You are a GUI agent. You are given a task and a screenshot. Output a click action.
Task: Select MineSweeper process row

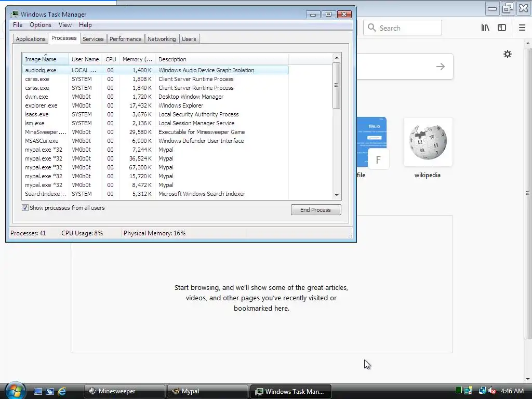155,132
